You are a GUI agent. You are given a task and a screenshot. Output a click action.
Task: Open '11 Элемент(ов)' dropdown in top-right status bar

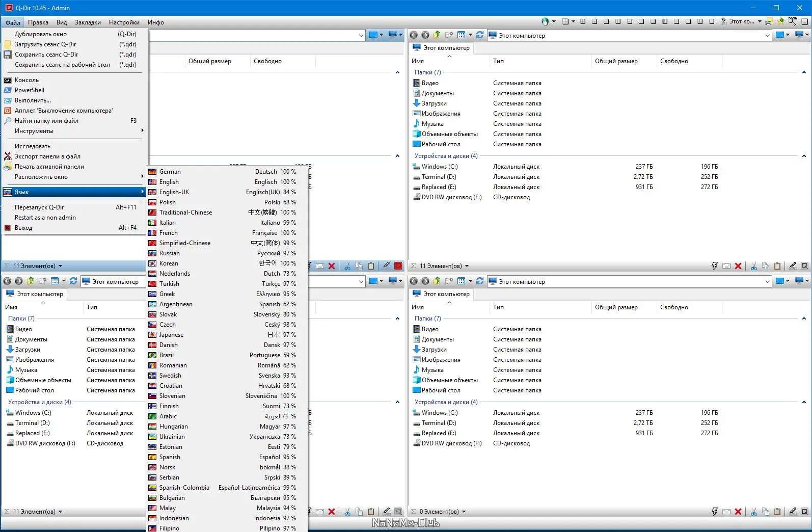click(x=467, y=266)
